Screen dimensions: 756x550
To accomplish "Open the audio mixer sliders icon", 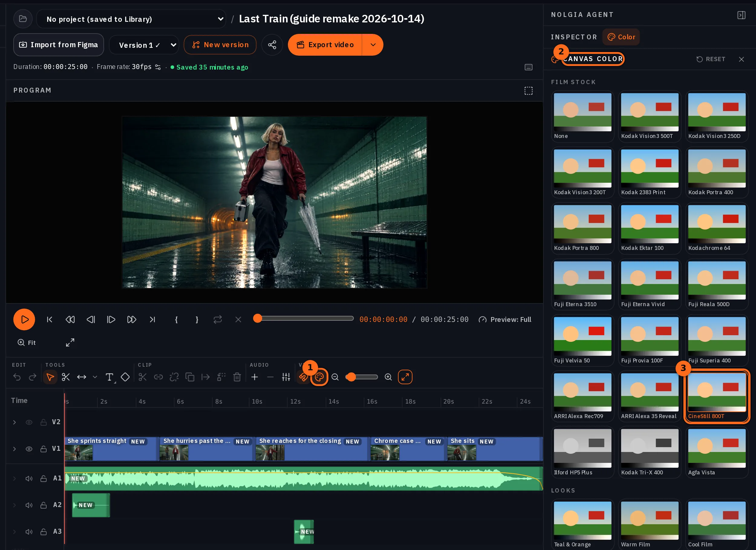I will (286, 377).
